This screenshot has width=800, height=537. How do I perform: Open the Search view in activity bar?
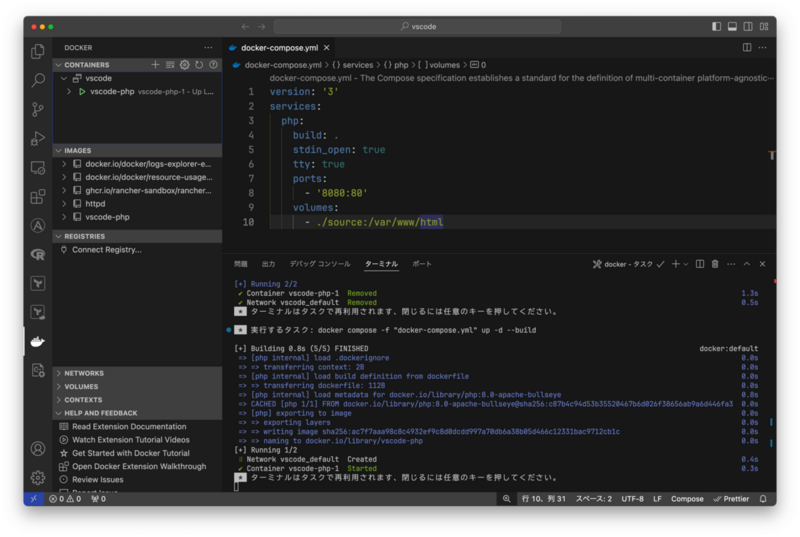coord(38,80)
